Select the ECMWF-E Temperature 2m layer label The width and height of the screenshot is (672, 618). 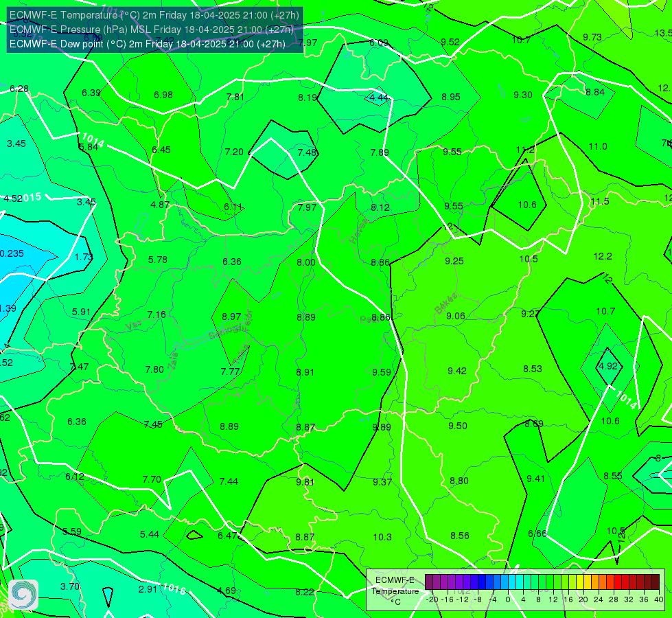(x=154, y=15)
